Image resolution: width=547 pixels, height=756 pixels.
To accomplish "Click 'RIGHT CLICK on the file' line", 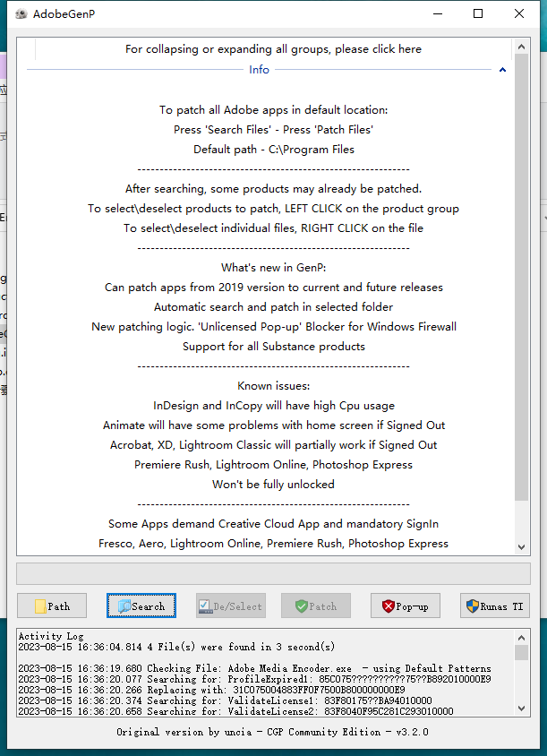I will (274, 228).
